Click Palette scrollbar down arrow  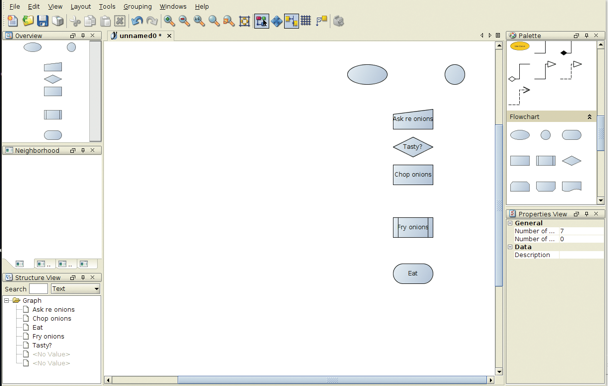[x=601, y=201]
